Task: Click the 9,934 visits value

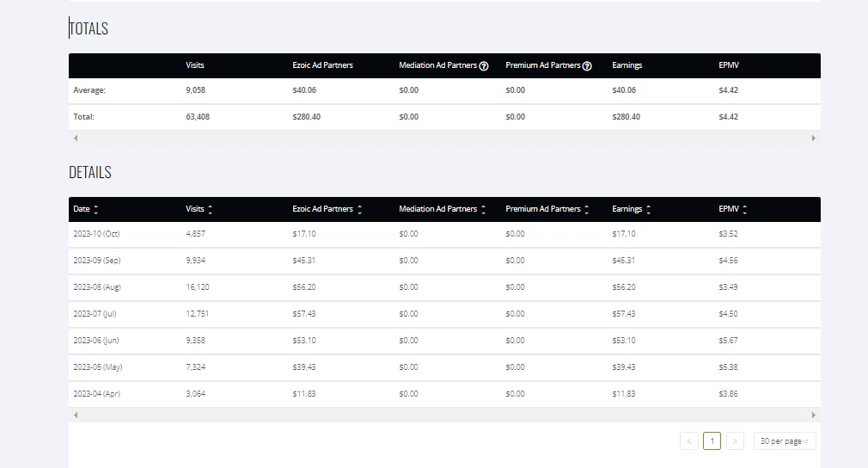Action: [195, 261]
